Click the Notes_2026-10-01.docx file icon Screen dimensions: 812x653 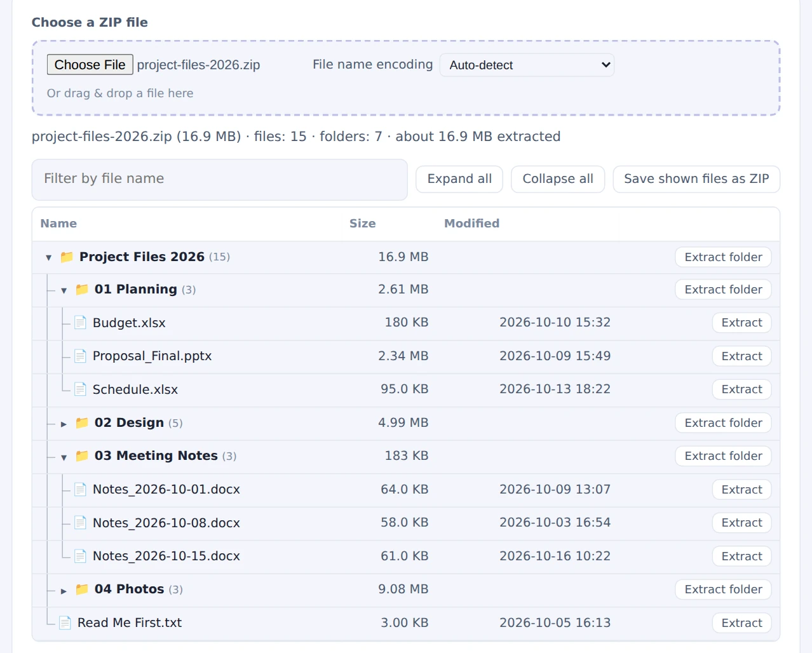click(80, 489)
